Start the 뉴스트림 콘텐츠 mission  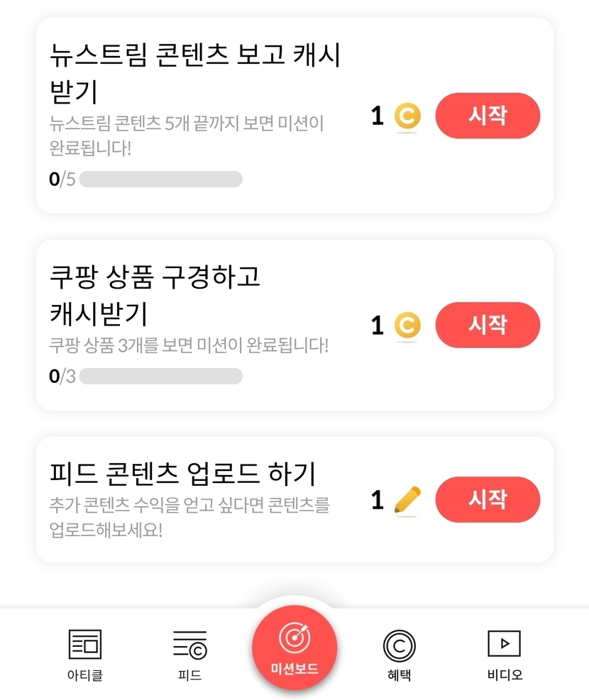click(488, 116)
